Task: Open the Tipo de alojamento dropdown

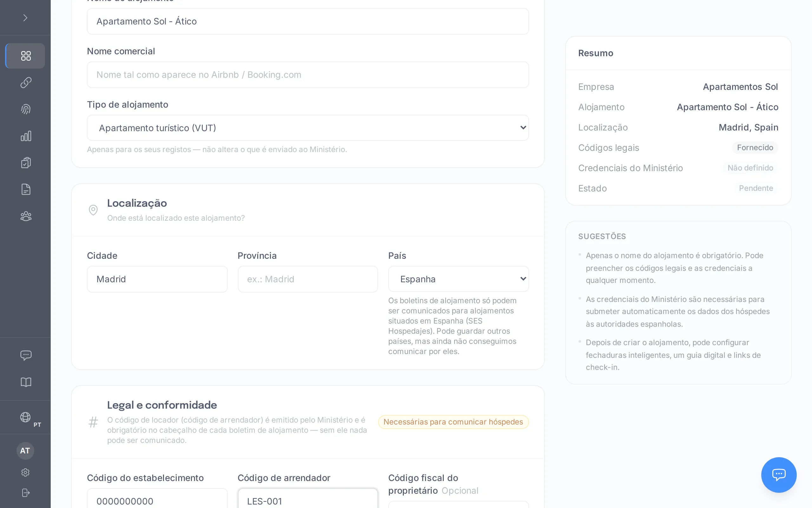Action: pos(308,128)
